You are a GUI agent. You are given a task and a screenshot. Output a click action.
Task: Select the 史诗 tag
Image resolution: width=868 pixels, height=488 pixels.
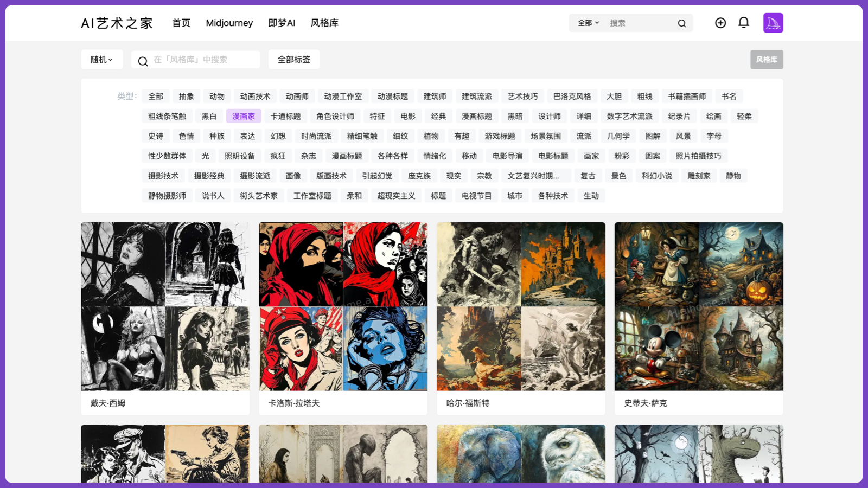point(156,136)
